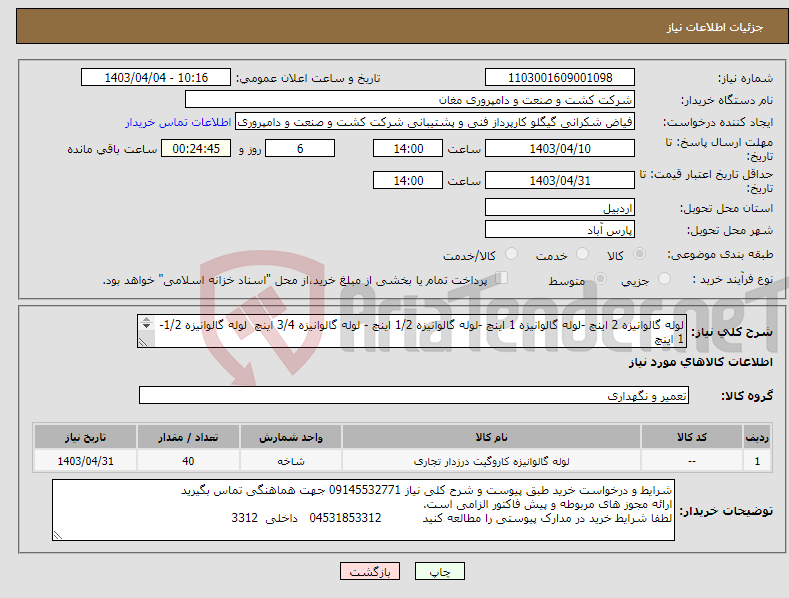Click the city field پارس آباد

tap(560, 230)
